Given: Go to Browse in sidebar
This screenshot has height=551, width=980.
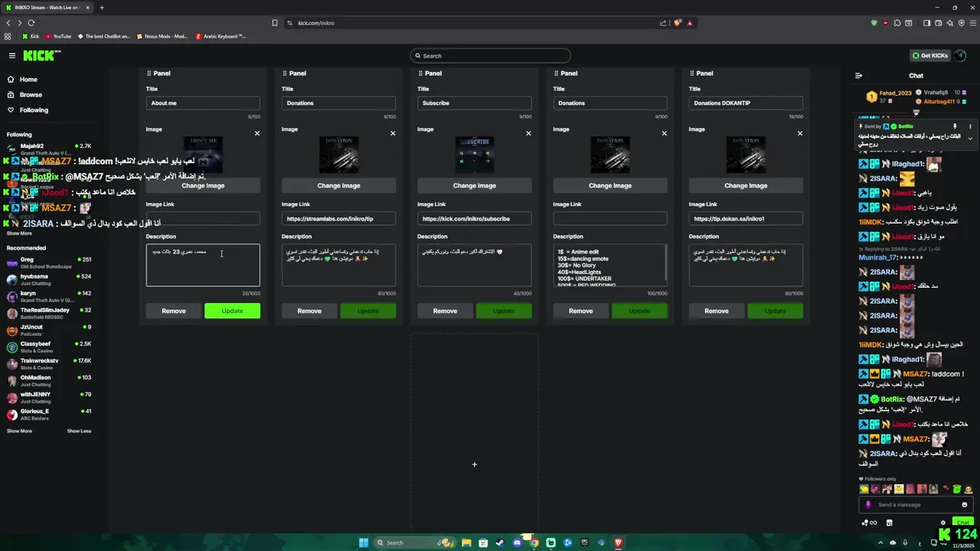Looking at the screenshot, I should 31,95.
